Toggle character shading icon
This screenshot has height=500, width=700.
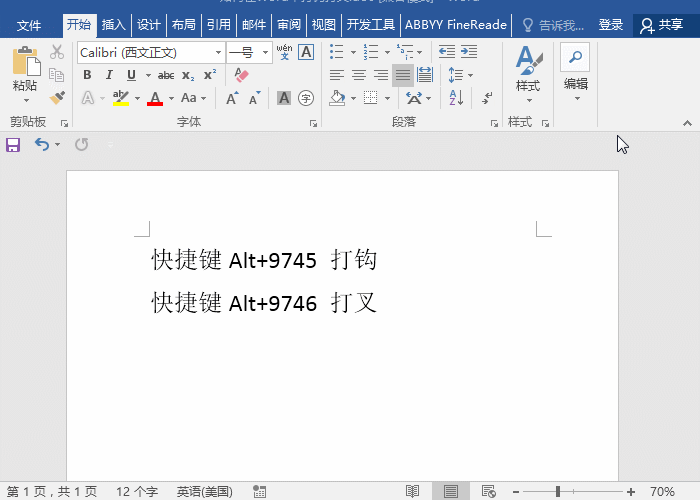(284, 98)
